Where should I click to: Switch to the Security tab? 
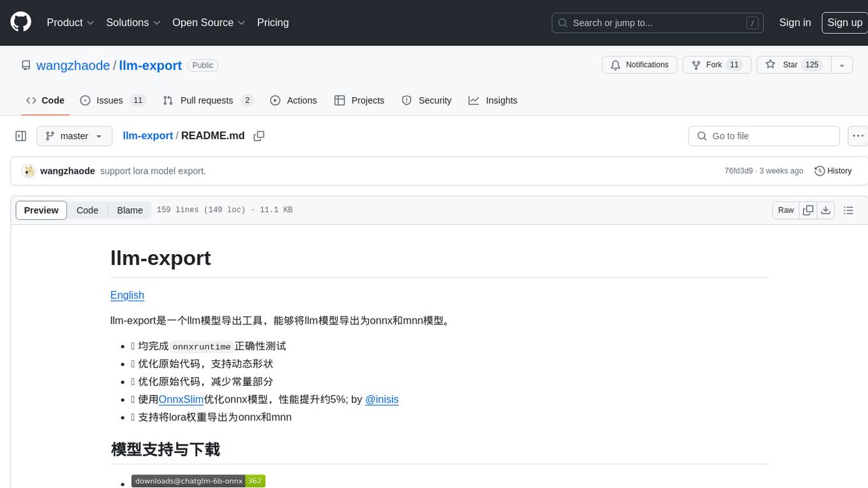click(x=426, y=100)
